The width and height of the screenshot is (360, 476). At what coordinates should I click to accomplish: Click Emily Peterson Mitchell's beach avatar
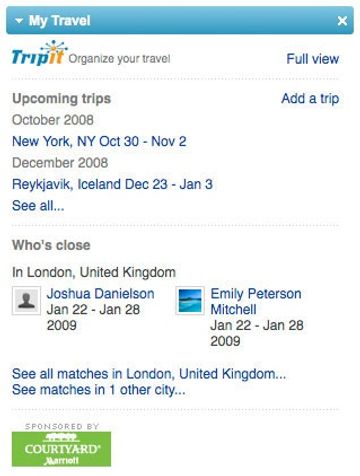pos(190,300)
